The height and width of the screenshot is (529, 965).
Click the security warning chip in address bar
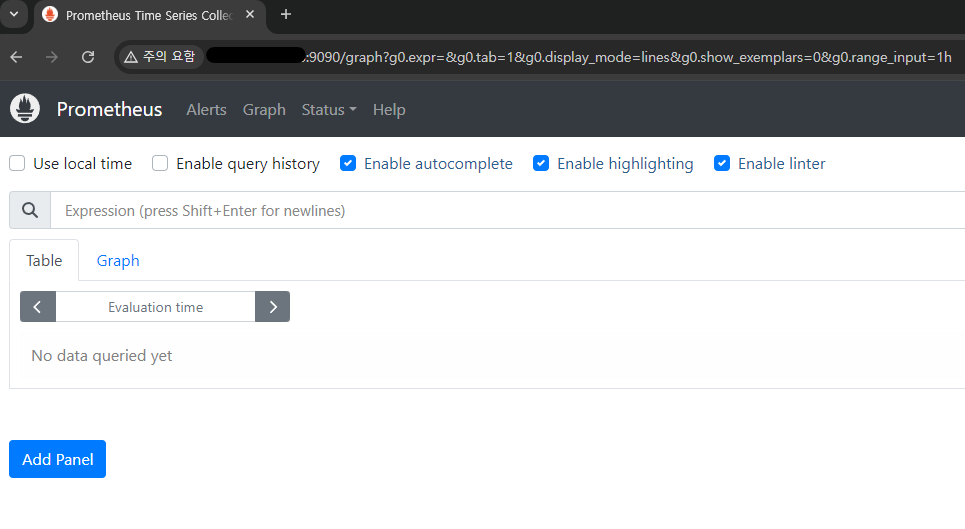point(160,57)
